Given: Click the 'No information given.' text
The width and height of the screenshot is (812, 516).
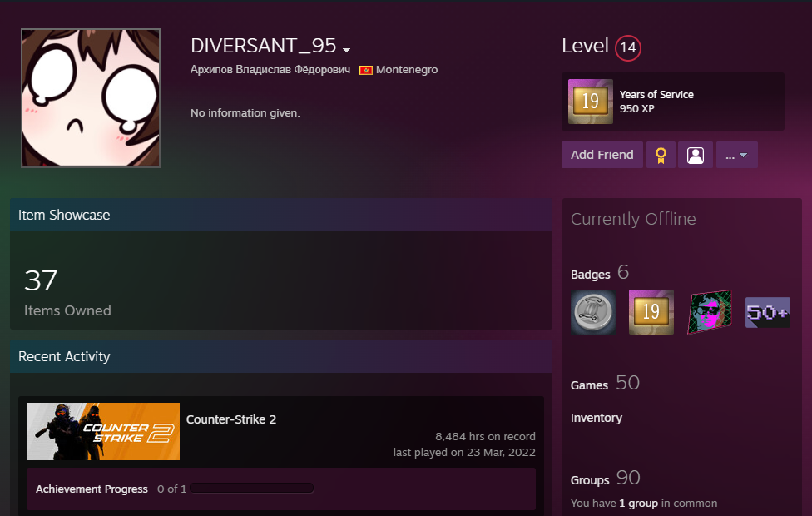Looking at the screenshot, I should pos(245,113).
